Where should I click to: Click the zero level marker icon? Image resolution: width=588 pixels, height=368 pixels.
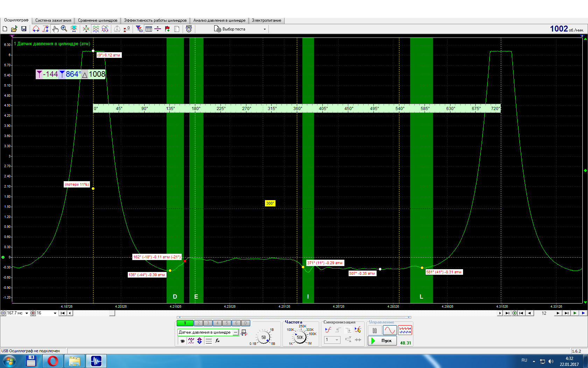pyautogui.click(x=127, y=29)
